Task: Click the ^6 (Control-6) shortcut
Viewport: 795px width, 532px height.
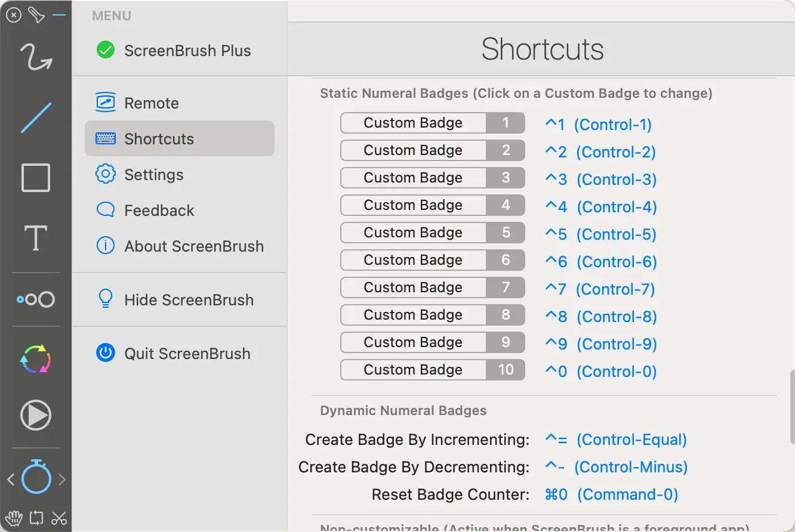Action: [601, 262]
